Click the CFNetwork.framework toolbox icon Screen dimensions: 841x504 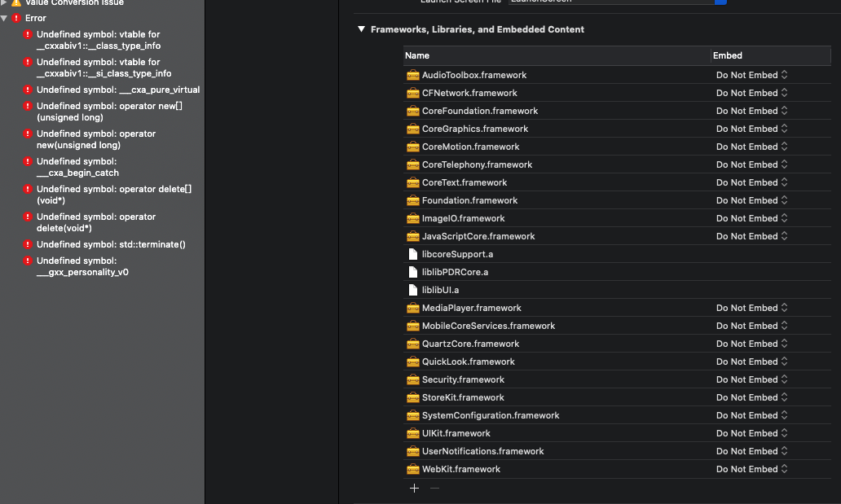pos(412,93)
